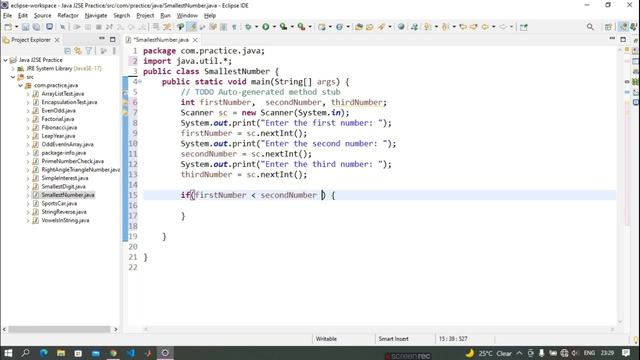Click the New Java Package icon
Image resolution: width=640 pixels, height=360 pixels.
coord(322,27)
